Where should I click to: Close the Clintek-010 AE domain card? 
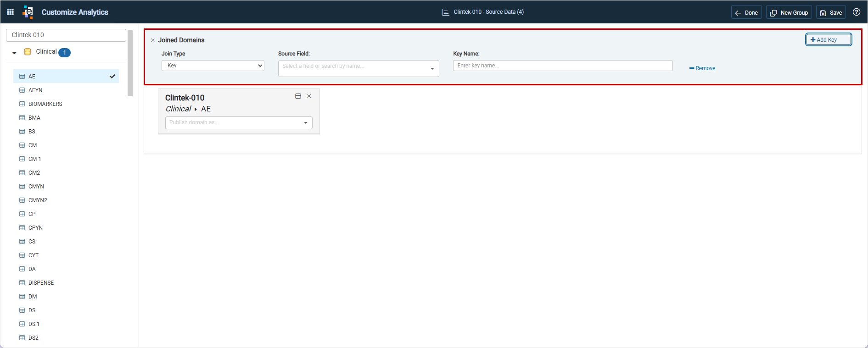click(x=309, y=96)
